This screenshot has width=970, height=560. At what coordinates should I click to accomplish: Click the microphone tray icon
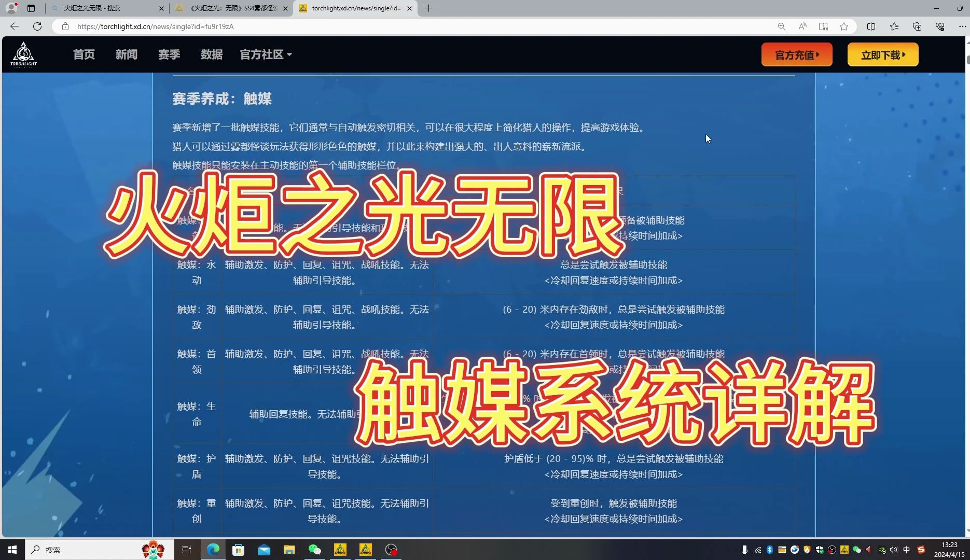tap(744, 550)
